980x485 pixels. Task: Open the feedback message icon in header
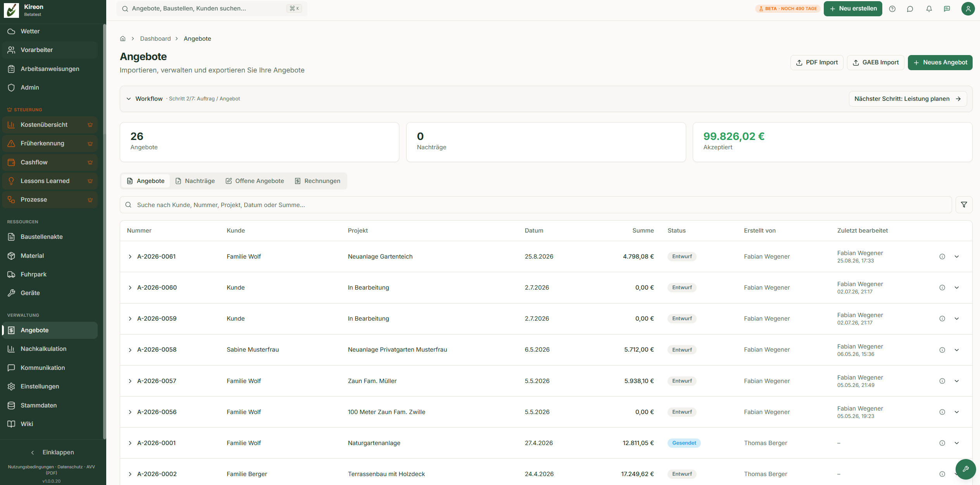click(947, 9)
